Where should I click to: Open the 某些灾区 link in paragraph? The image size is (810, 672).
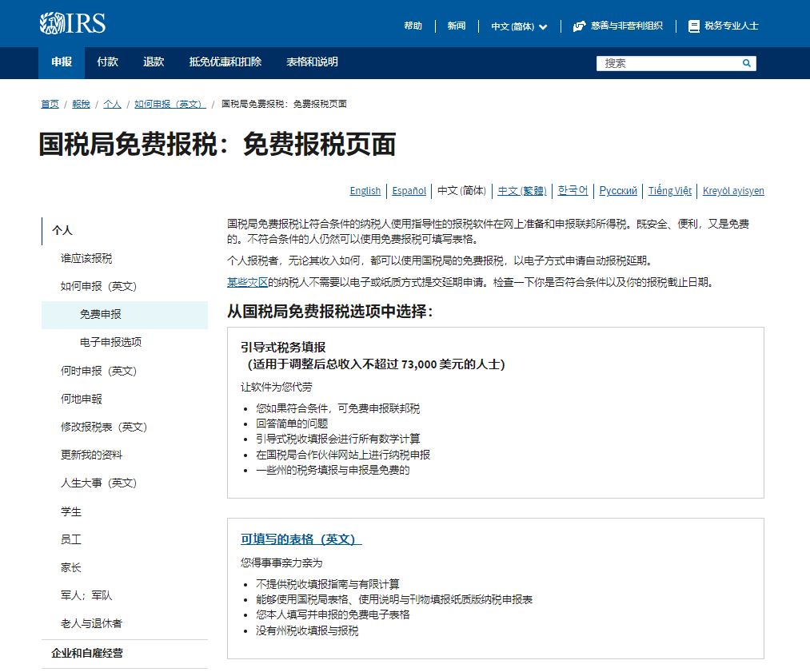click(x=247, y=282)
